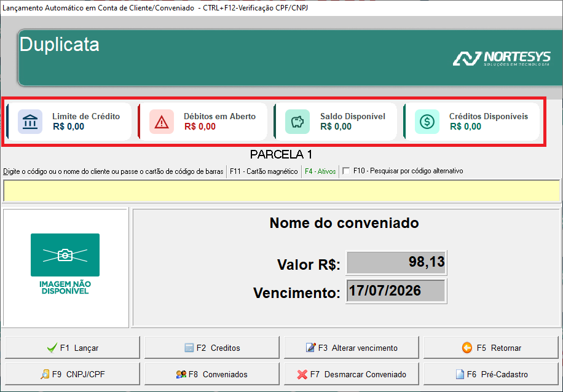Click the page icon on F6 Pré-Cadastro

pos(460,374)
